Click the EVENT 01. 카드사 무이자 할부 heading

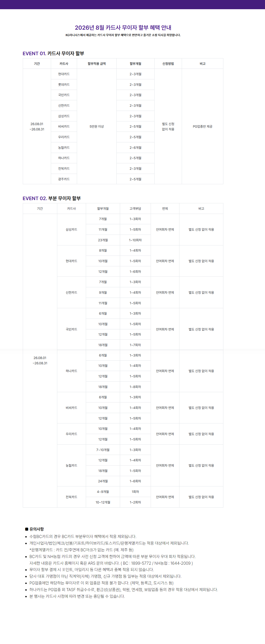pos(53,54)
